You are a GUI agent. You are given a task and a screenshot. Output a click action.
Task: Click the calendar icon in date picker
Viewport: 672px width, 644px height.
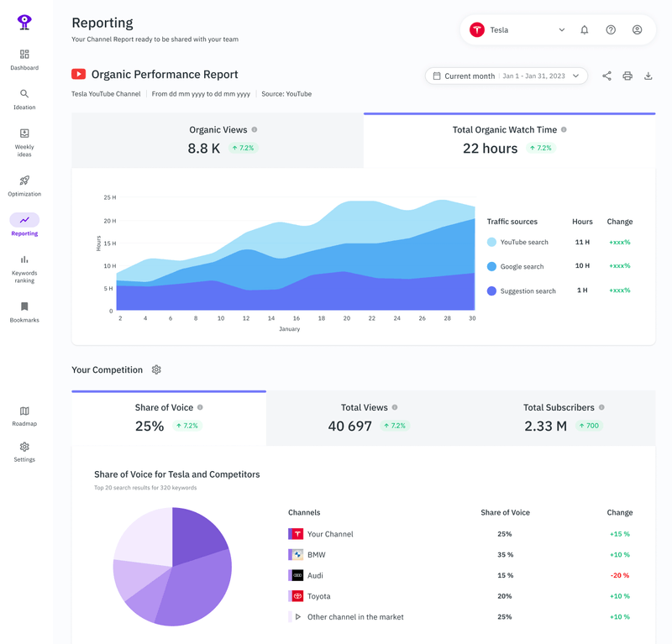tap(437, 76)
